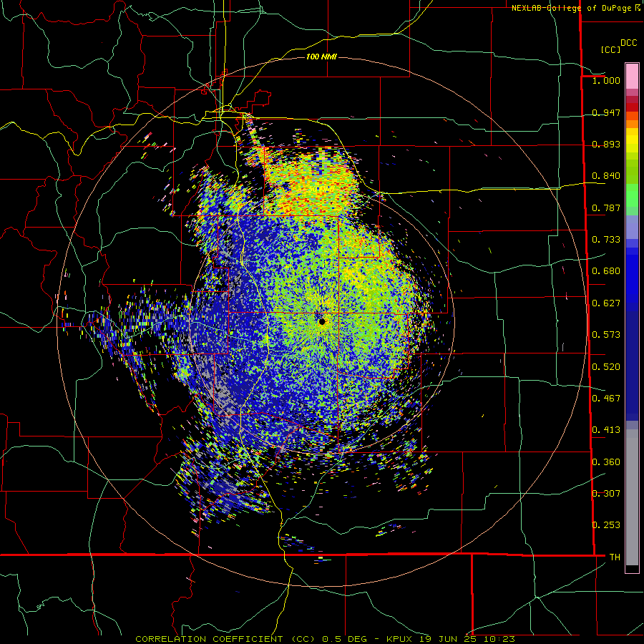Click the 1.000 legend value

click(606, 80)
